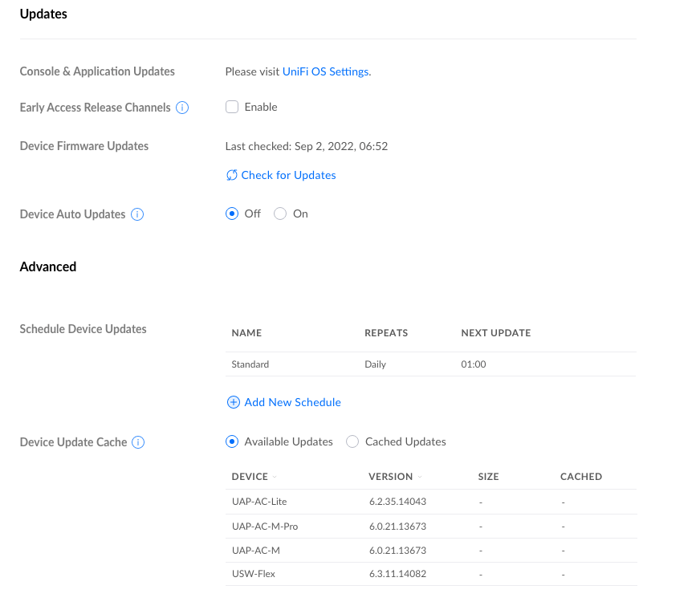
Task: Click info icon beside Device Update Cache
Action: [x=138, y=442]
